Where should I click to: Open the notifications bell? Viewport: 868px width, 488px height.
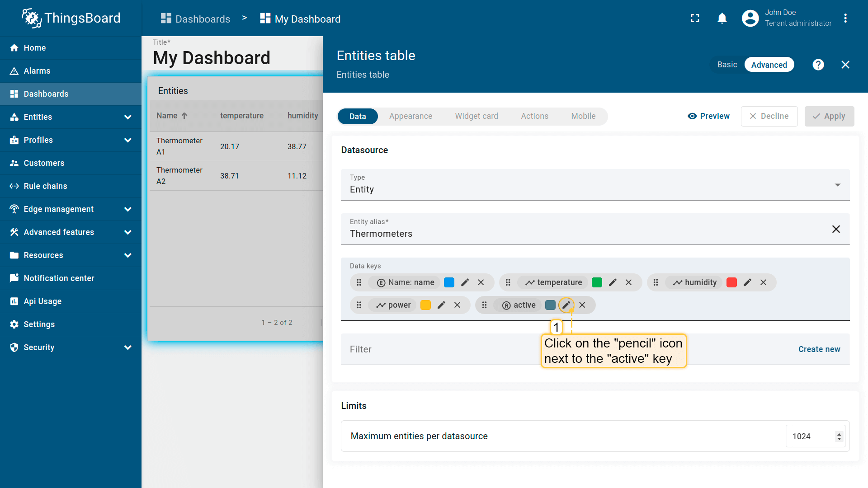coord(722,19)
